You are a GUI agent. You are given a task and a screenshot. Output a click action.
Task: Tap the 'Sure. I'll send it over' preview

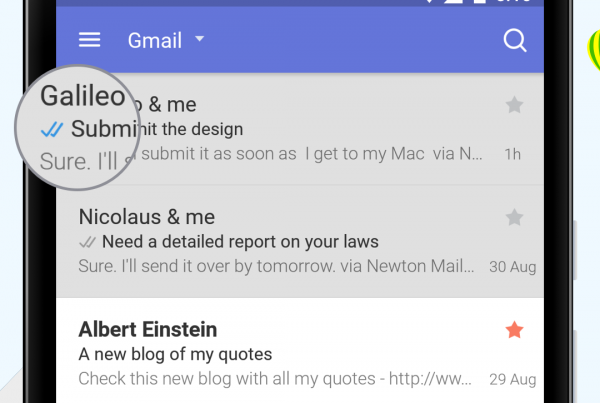pyautogui.click(x=276, y=266)
